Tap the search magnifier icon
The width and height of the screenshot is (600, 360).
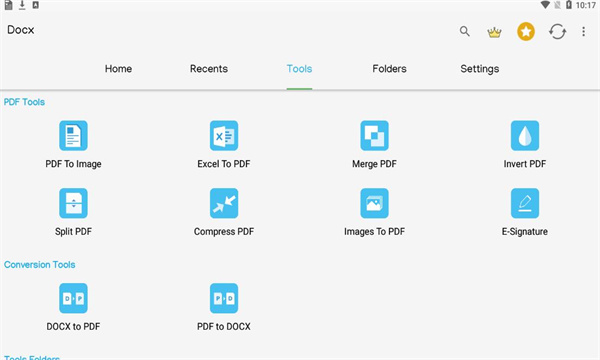tap(465, 31)
